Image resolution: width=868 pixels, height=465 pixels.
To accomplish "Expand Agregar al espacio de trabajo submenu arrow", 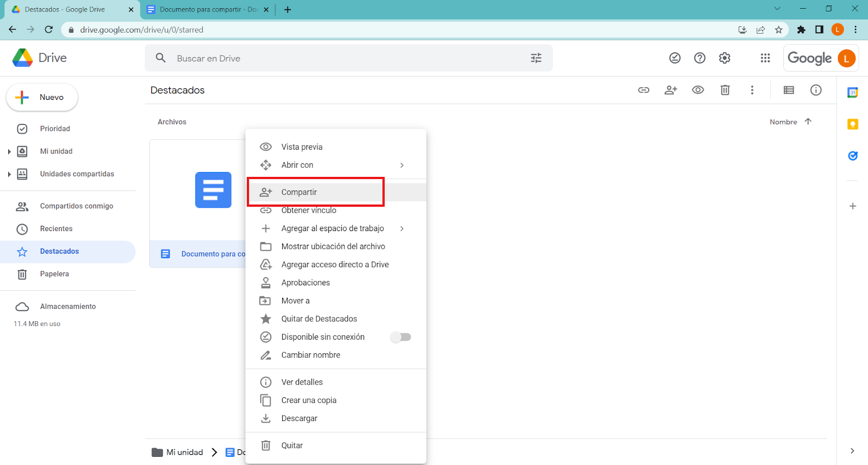I will pos(402,228).
